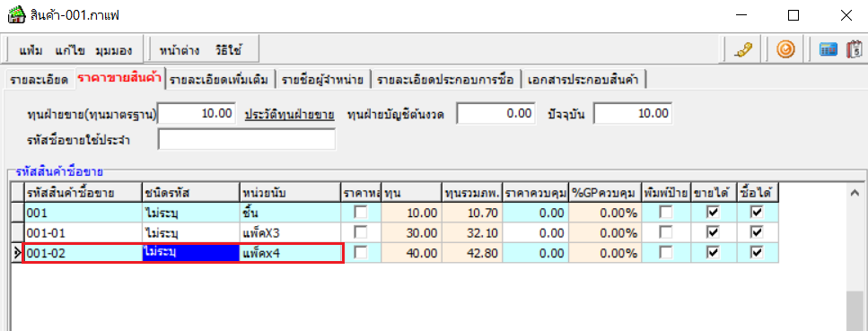The image size is (868, 331).
Task: Open the มุมมอง menu
Action: 113,51
